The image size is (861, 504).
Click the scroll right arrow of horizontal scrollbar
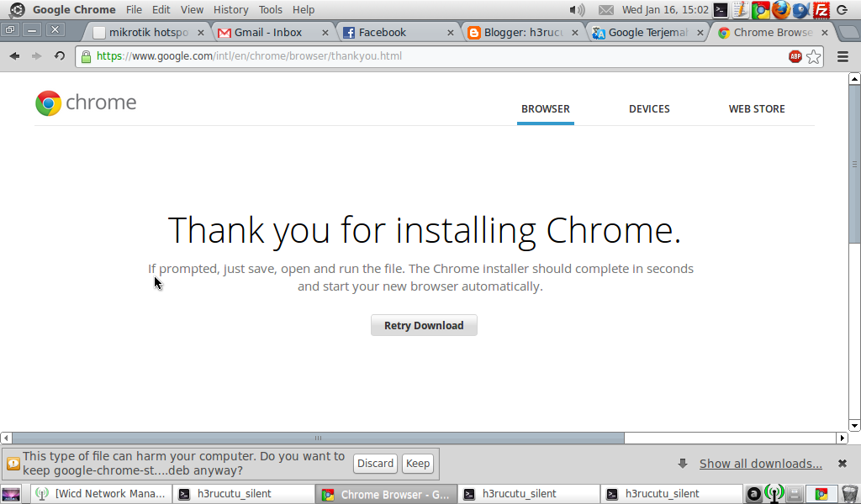pos(843,438)
